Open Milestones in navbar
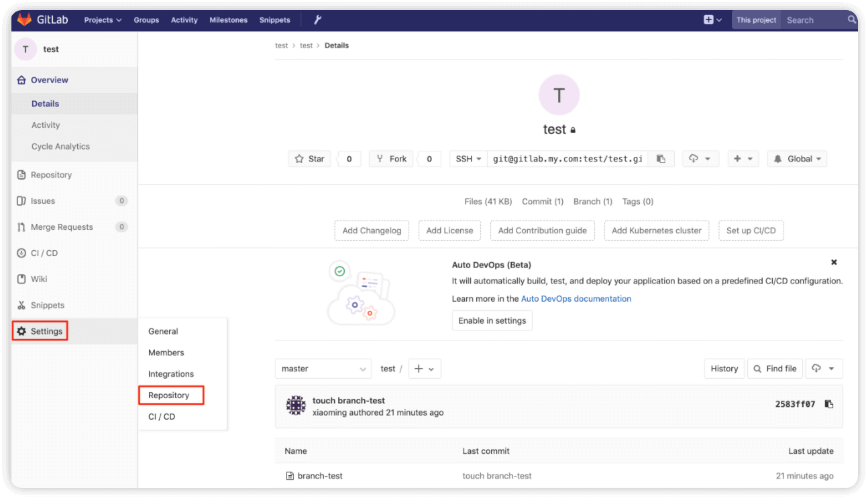 229,20
